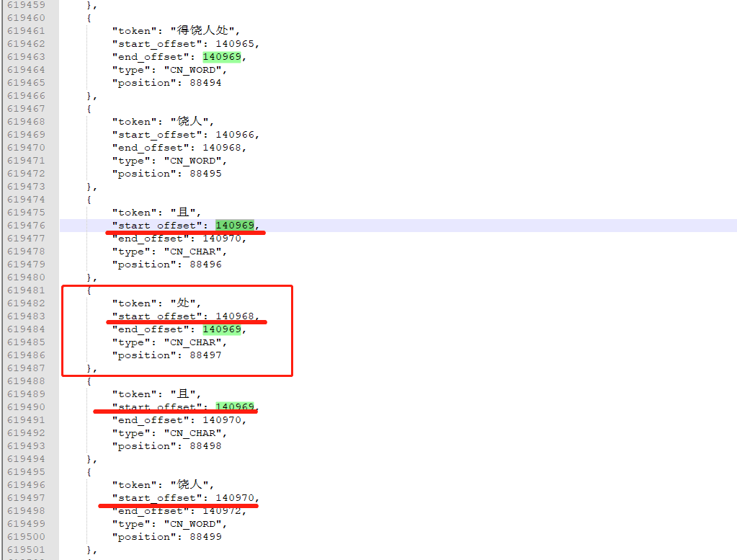The height and width of the screenshot is (560, 737).
Task: Click the end_offset value 140972
Action: pyautogui.click(x=222, y=511)
